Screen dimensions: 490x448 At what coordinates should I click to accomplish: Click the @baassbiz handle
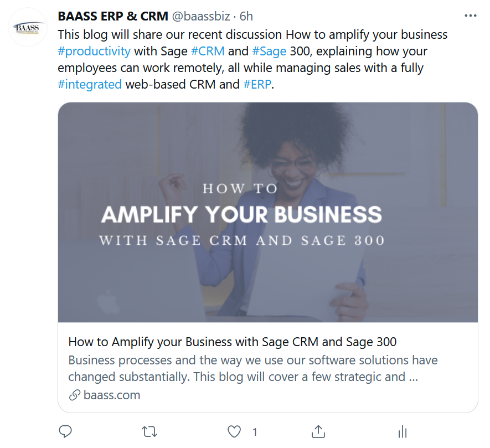pos(200,16)
